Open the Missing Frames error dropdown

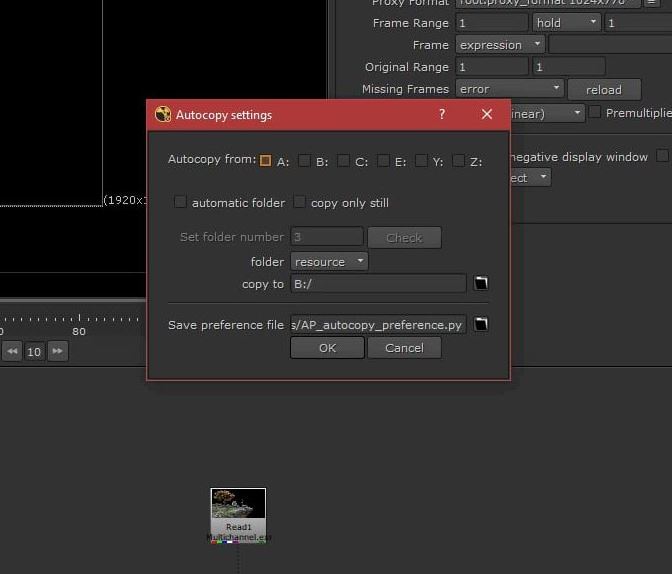[510, 89]
